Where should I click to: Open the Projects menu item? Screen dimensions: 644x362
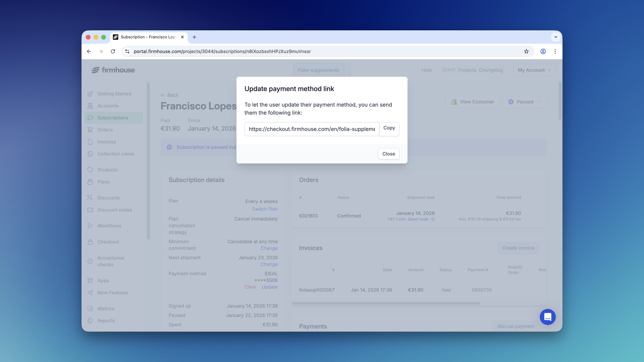467,70
